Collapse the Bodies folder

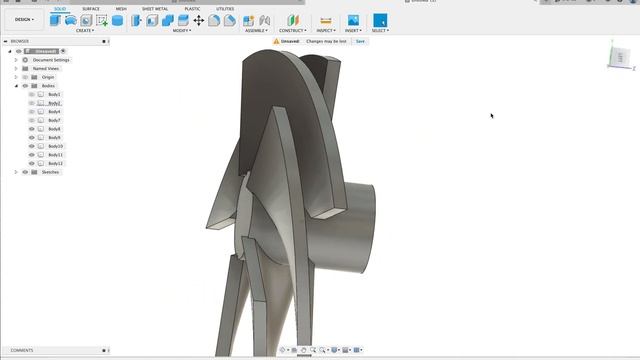coord(16,86)
